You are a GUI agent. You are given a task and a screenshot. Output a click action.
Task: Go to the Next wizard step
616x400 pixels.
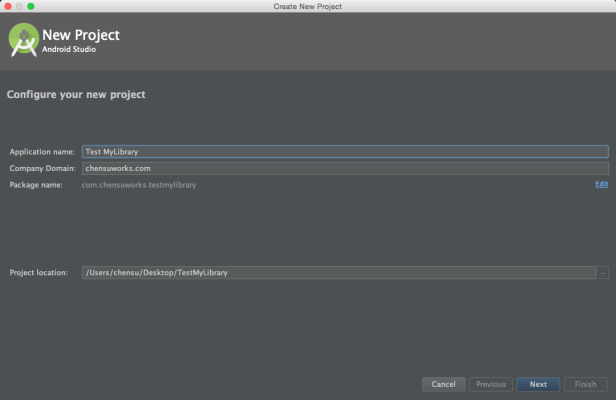click(538, 384)
